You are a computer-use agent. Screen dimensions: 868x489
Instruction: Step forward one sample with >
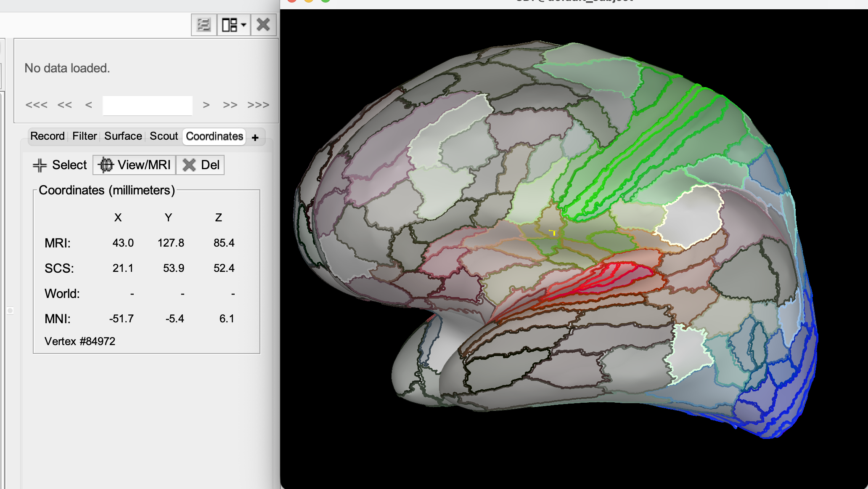[206, 105]
